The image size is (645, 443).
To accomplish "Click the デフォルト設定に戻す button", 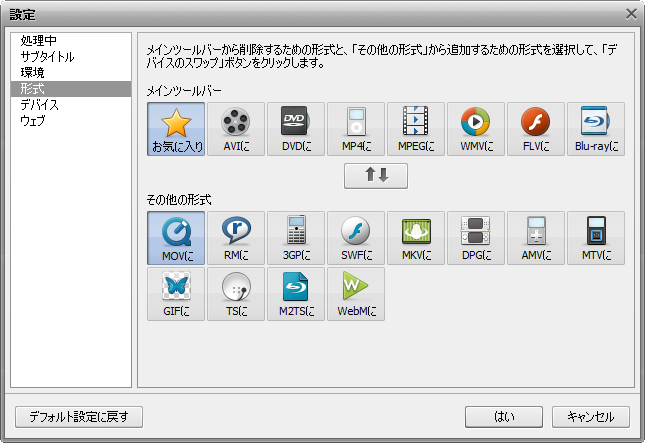I will click(x=79, y=417).
